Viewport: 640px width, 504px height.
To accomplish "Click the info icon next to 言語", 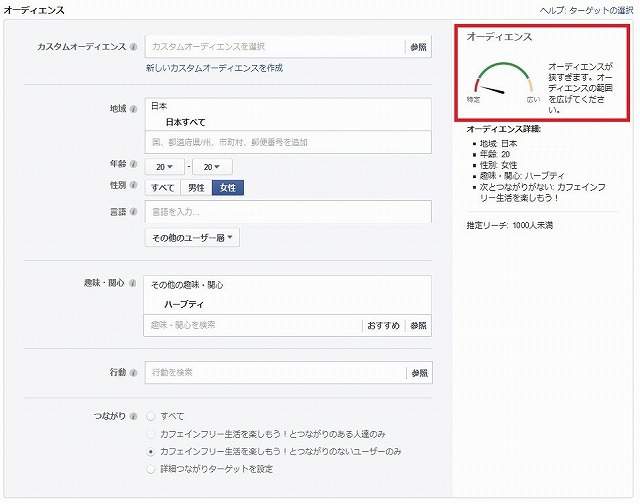I will pyautogui.click(x=134, y=212).
